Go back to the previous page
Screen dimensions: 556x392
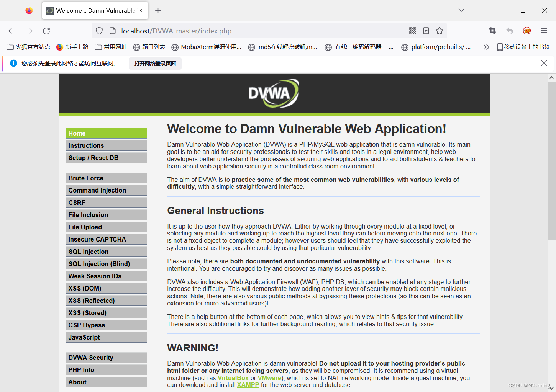coord(12,31)
